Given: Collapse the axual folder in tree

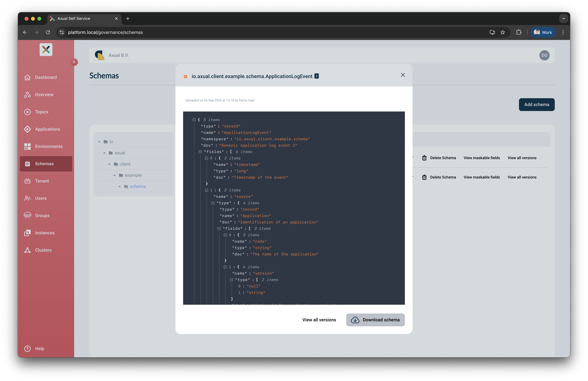Looking at the screenshot, I should [x=104, y=153].
